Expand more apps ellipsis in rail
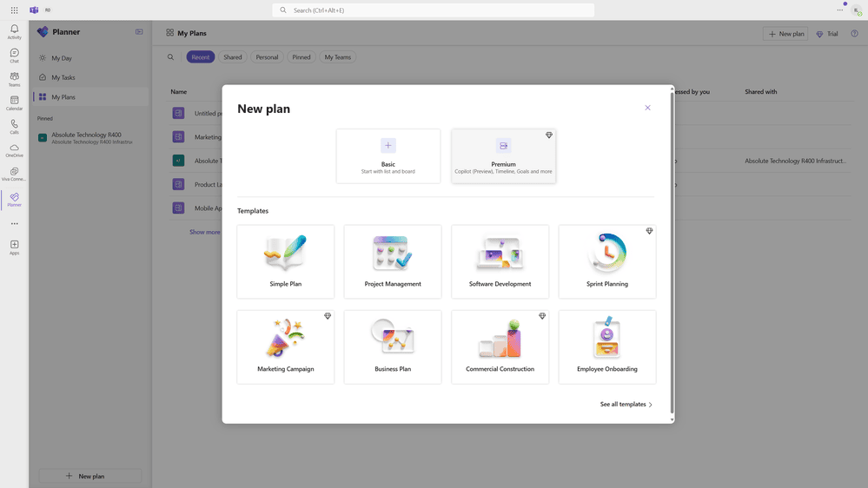The image size is (868, 488). (15, 223)
